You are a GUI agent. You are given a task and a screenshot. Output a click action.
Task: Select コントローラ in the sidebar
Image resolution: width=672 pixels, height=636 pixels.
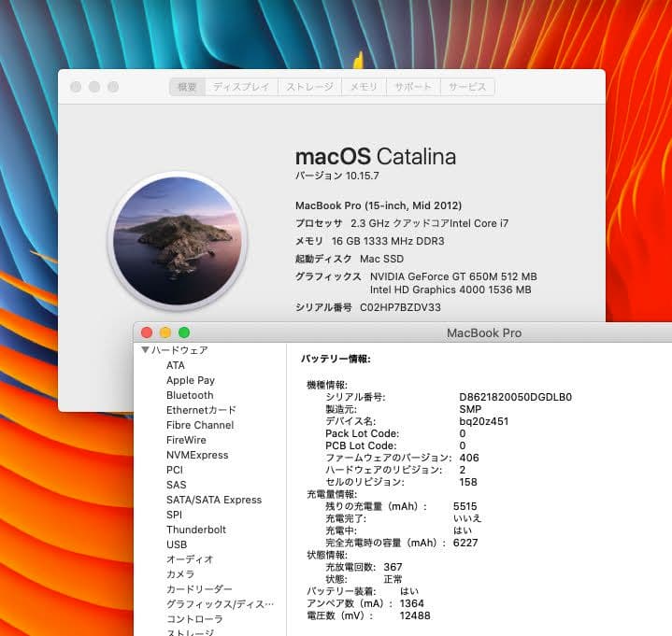point(194,619)
